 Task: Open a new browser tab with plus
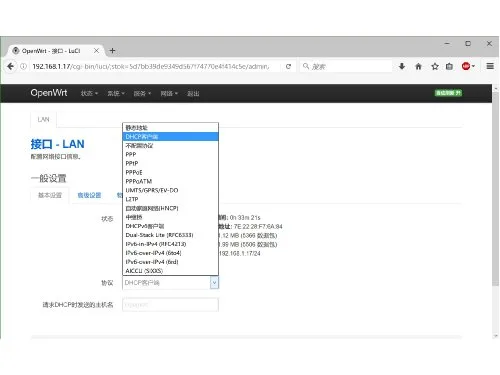(x=112, y=51)
